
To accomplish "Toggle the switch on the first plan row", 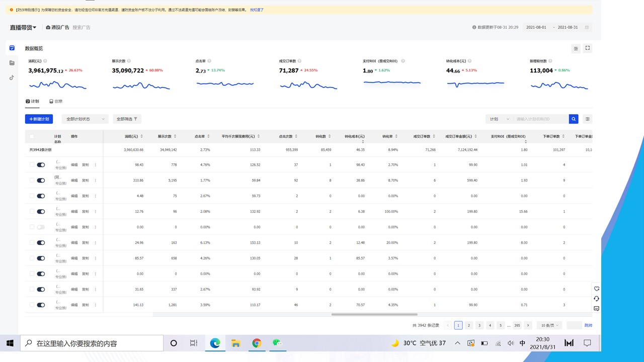I will (x=41, y=164).
